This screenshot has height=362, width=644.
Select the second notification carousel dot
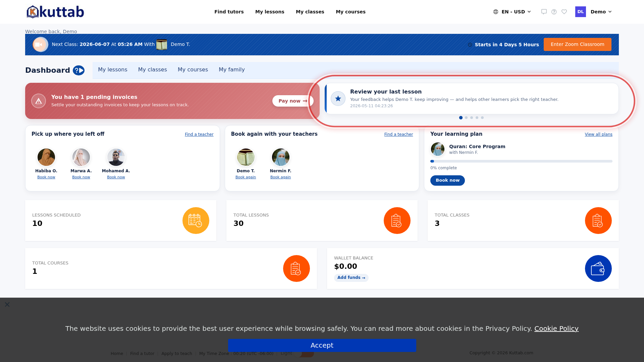tap(466, 118)
